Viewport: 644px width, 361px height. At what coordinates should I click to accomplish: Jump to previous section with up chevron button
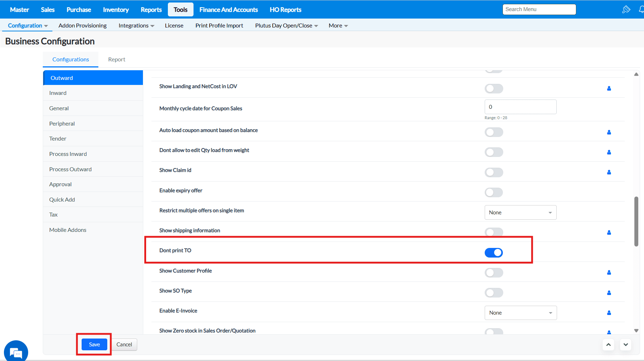point(608,345)
